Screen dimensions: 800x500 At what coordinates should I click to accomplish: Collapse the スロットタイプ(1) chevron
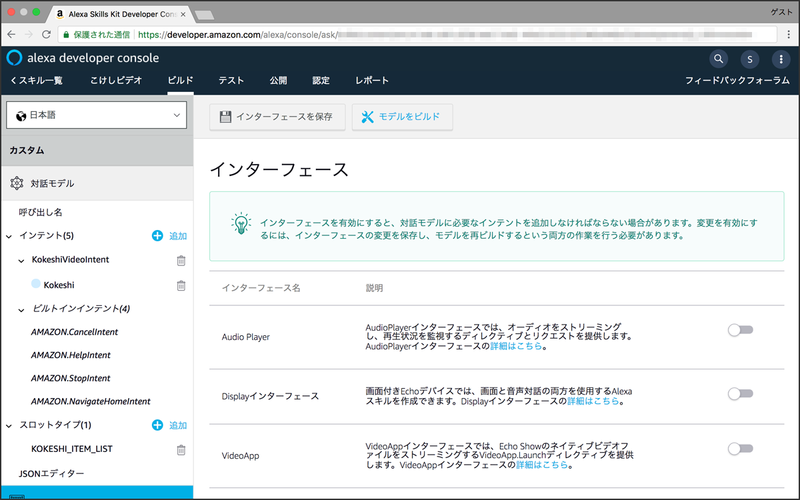pos(9,426)
